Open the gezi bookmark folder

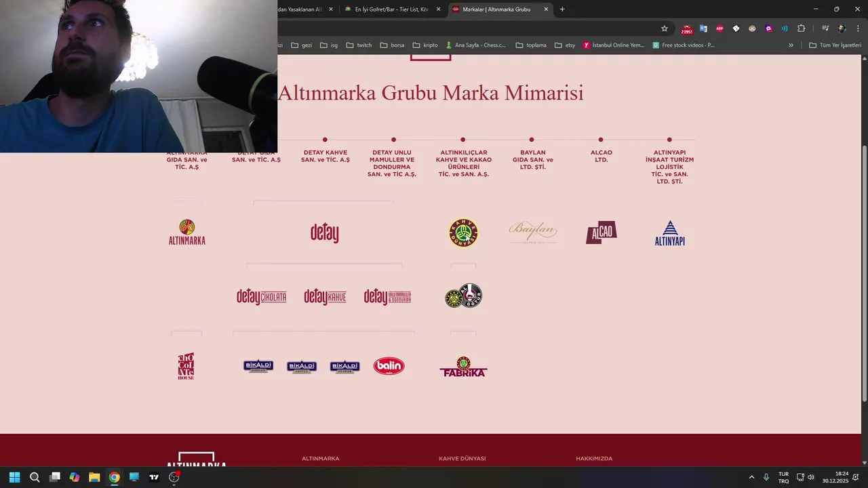pos(302,45)
